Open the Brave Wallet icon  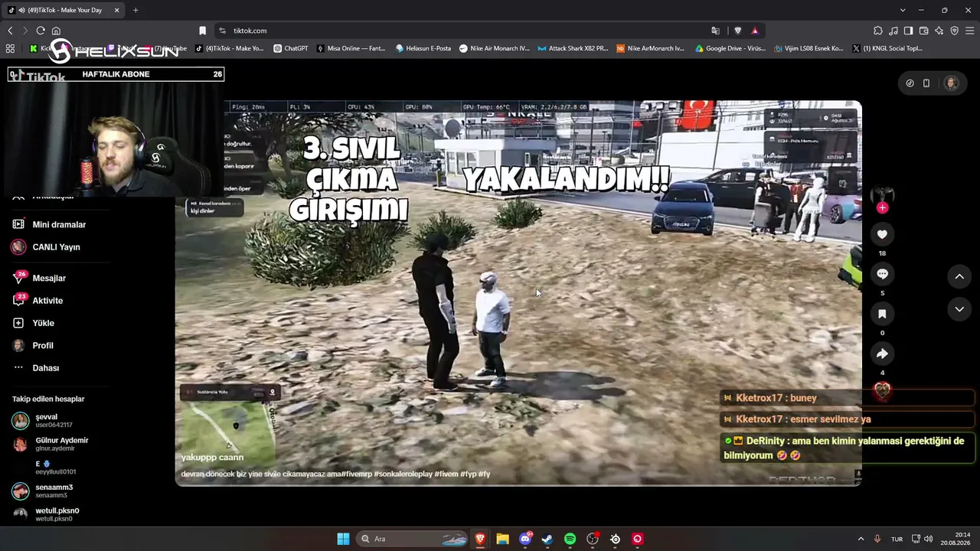pyautogui.click(x=923, y=31)
